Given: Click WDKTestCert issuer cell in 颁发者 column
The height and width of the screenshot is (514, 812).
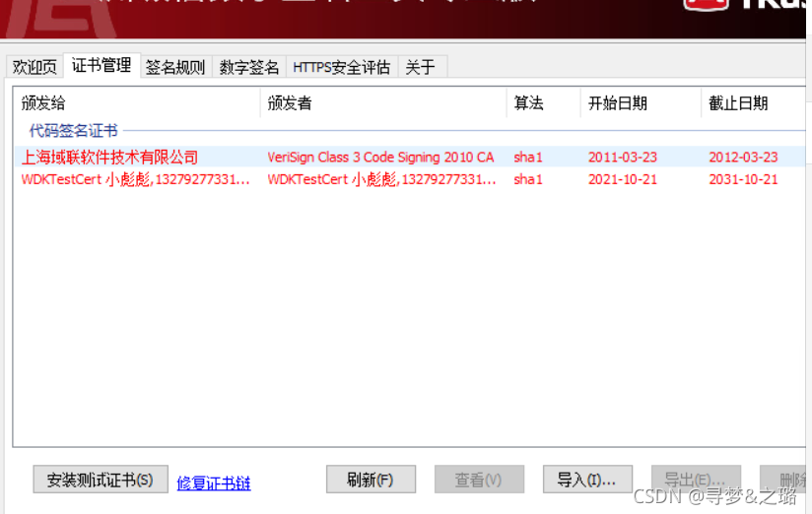Looking at the screenshot, I should click(x=381, y=179).
